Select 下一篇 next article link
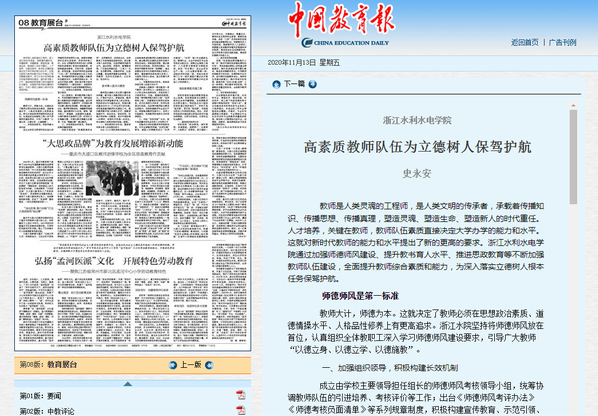This screenshot has width=598, height=416. (x=294, y=84)
